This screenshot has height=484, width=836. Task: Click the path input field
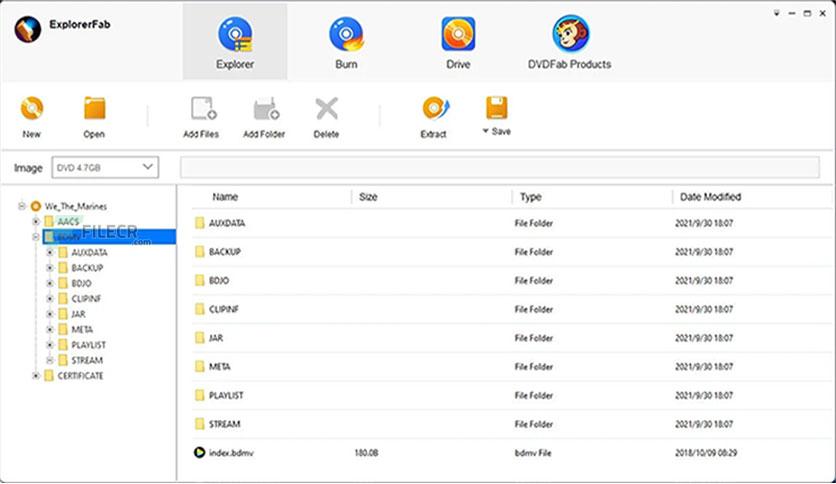500,167
